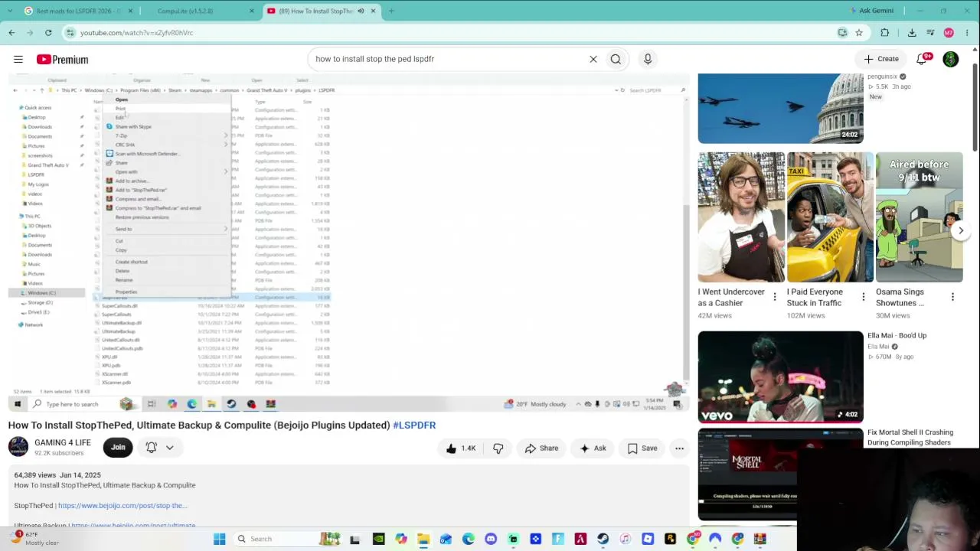Click the YouTube page scrollbar

click(x=975, y=107)
